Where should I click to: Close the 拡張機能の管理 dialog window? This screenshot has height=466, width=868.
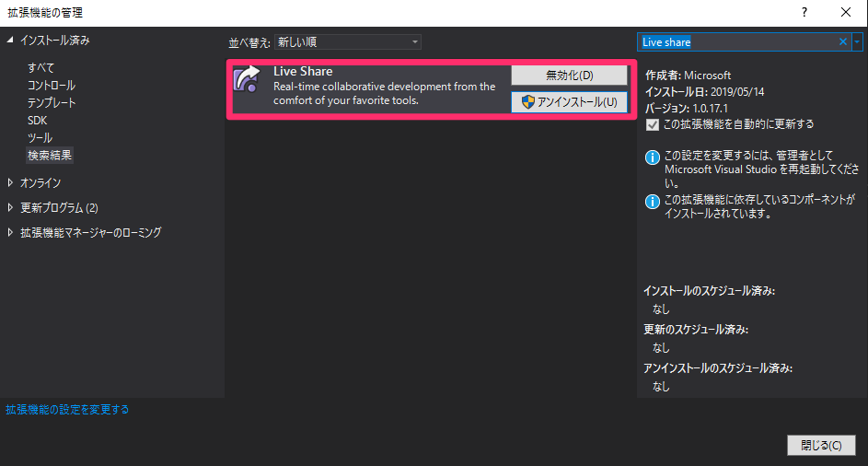coord(846,12)
